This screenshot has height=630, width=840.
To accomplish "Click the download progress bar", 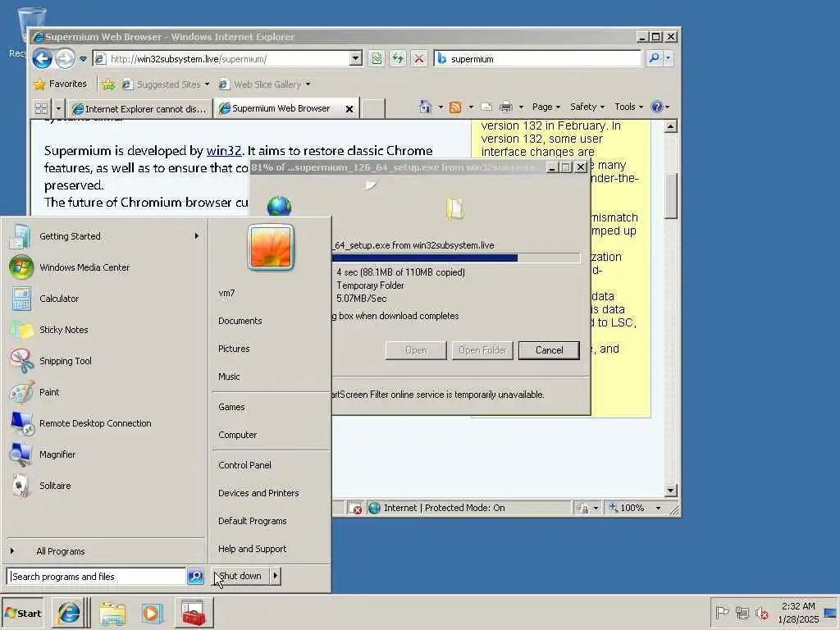I will (456, 258).
